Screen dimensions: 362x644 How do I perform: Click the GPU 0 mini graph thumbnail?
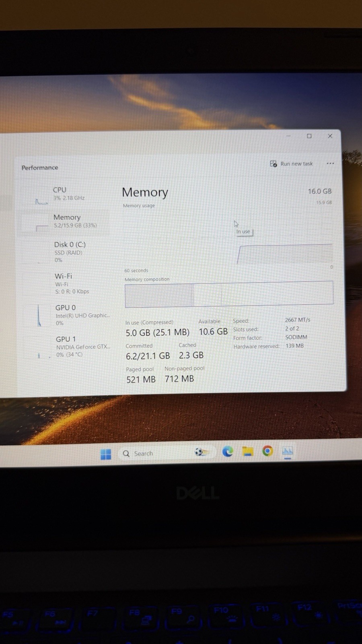coord(38,316)
